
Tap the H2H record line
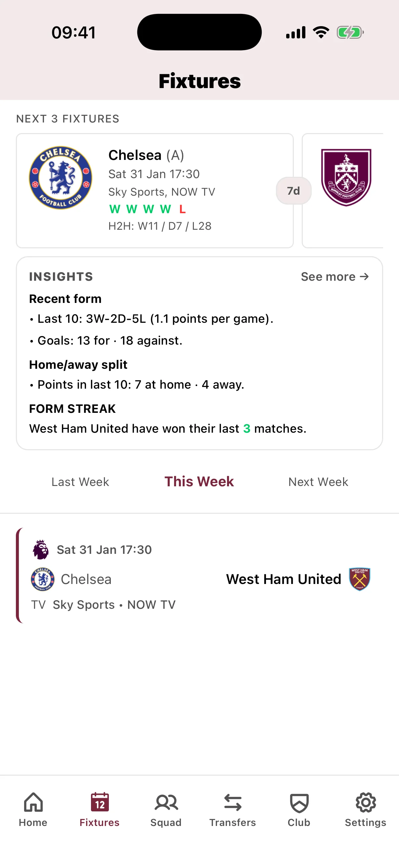[159, 226]
